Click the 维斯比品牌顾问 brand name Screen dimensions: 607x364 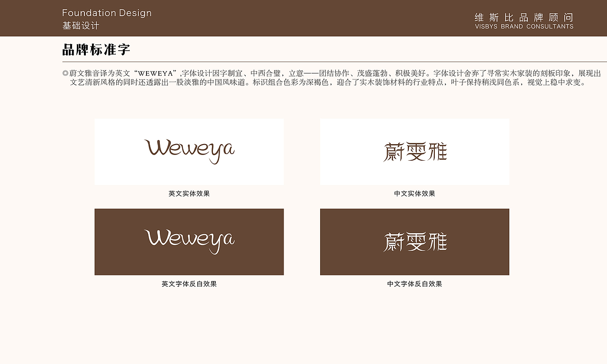pyautogui.click(x=524, y=18)
